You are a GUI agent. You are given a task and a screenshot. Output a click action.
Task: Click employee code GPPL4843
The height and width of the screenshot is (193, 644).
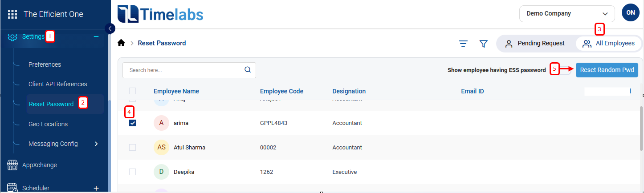[273, 123]
